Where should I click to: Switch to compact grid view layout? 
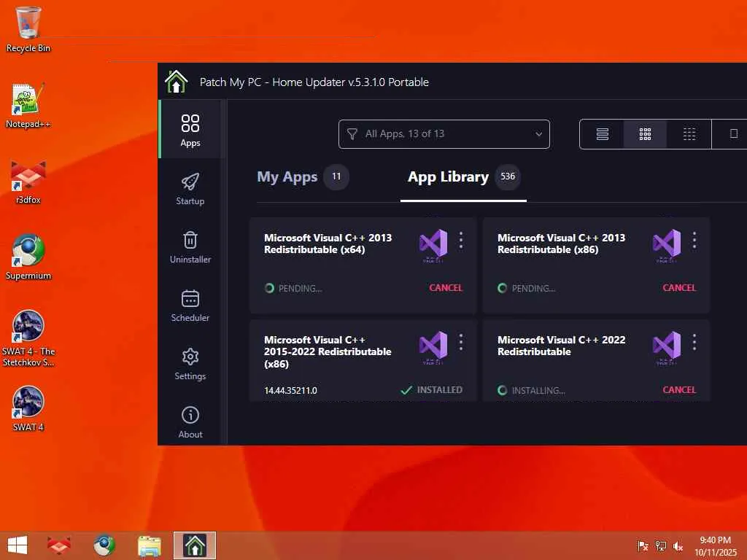[689, 134]
